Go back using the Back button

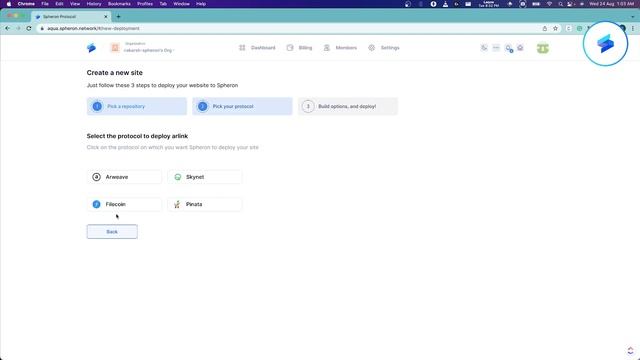tap(112, 231)
